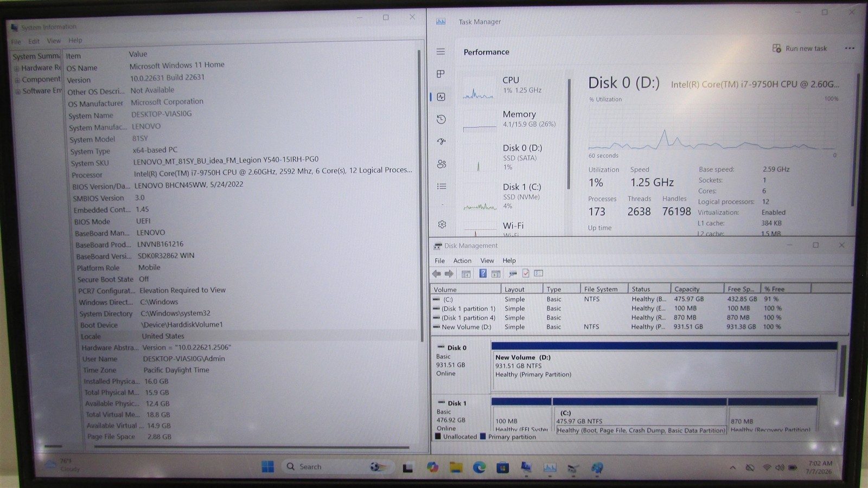The height and width of the screenshot is (488, 868).
Task: Open Startup apps icon in Task Manager
Action: coord(441,142)
